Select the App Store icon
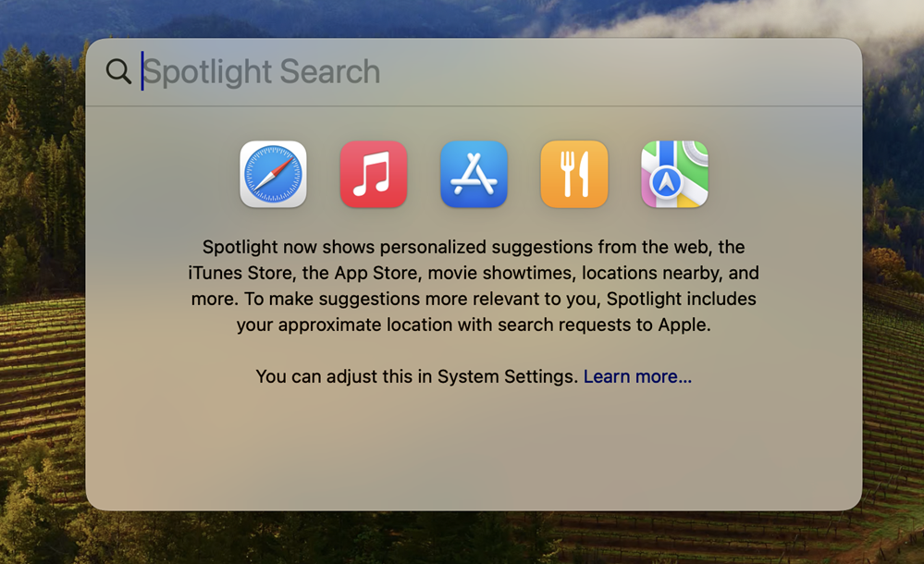The image size is (924, 564). coord(474,175)
